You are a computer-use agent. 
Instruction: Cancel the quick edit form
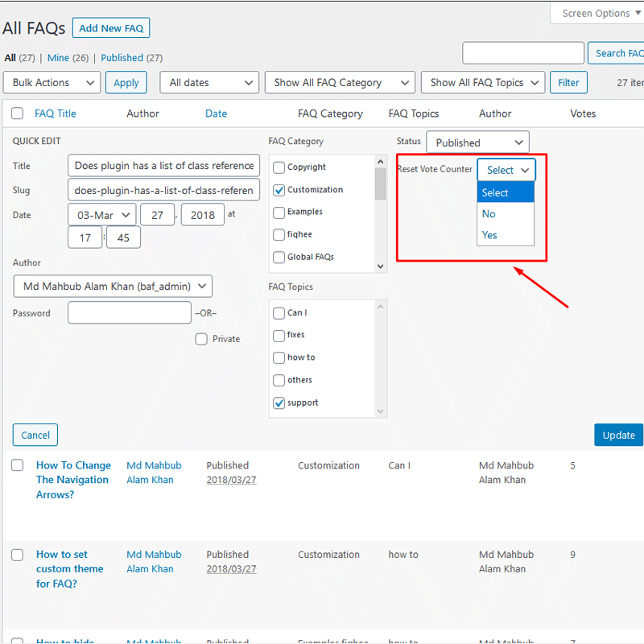pyautogui.click(x=35, y=435)
